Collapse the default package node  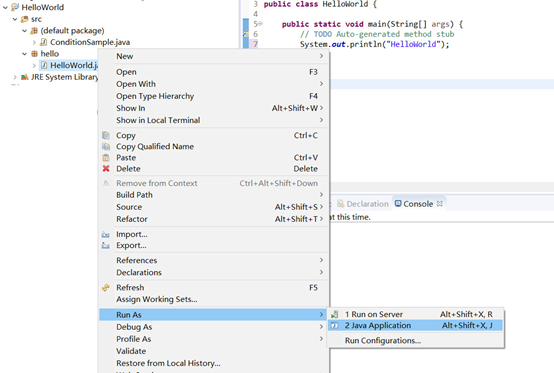[x=24, y=31]
